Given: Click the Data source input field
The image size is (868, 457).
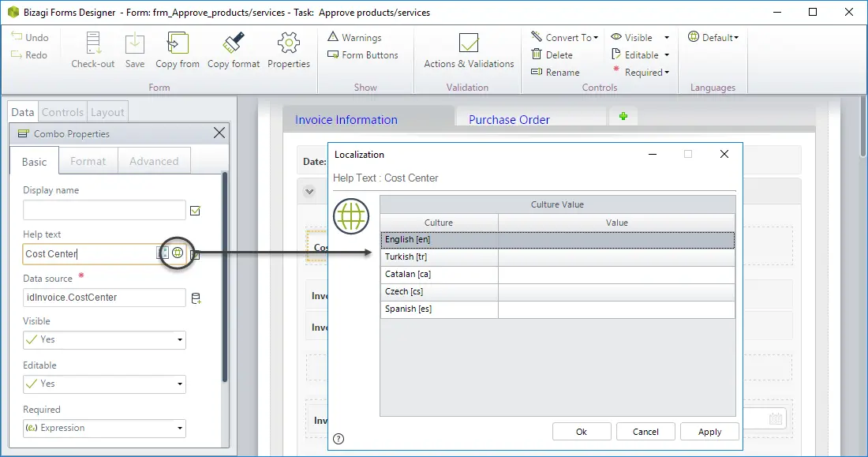Looking at the screenshot, I should click(104, 298).
